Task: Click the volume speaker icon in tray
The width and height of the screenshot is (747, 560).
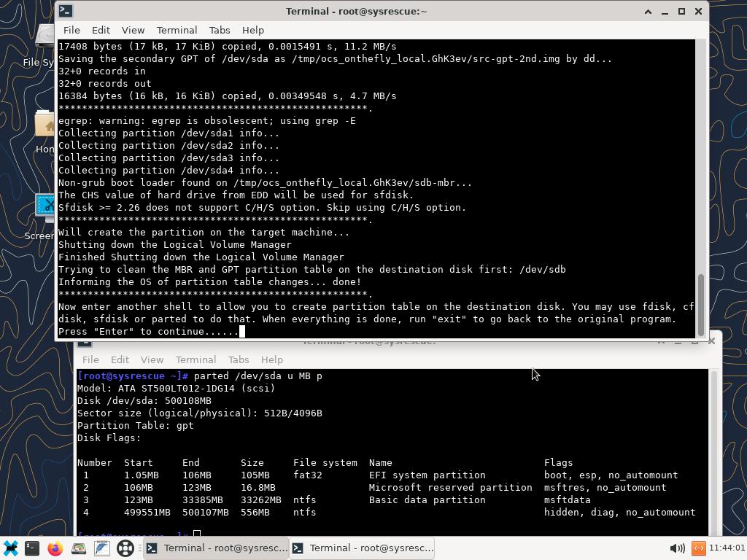Action: (x=676, y=548)
